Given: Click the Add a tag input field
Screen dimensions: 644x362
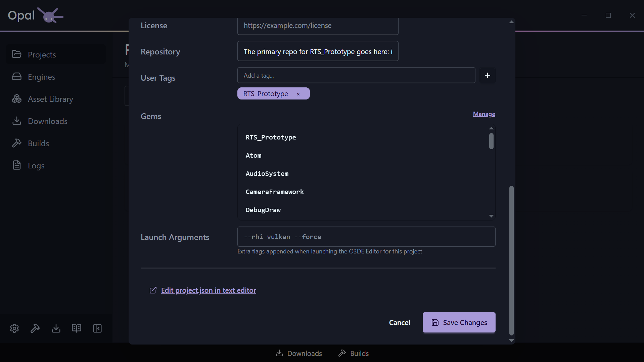Looking at the screenshot, I should [356, 75].
